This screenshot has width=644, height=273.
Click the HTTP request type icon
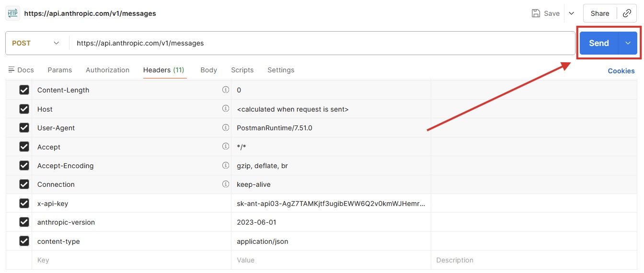[13, 13]
